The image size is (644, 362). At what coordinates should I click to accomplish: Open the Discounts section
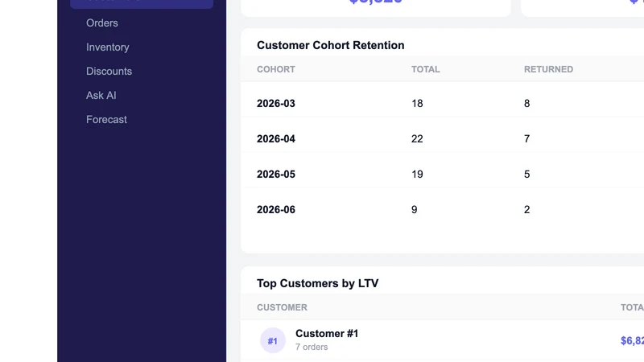tap(109, 71)
